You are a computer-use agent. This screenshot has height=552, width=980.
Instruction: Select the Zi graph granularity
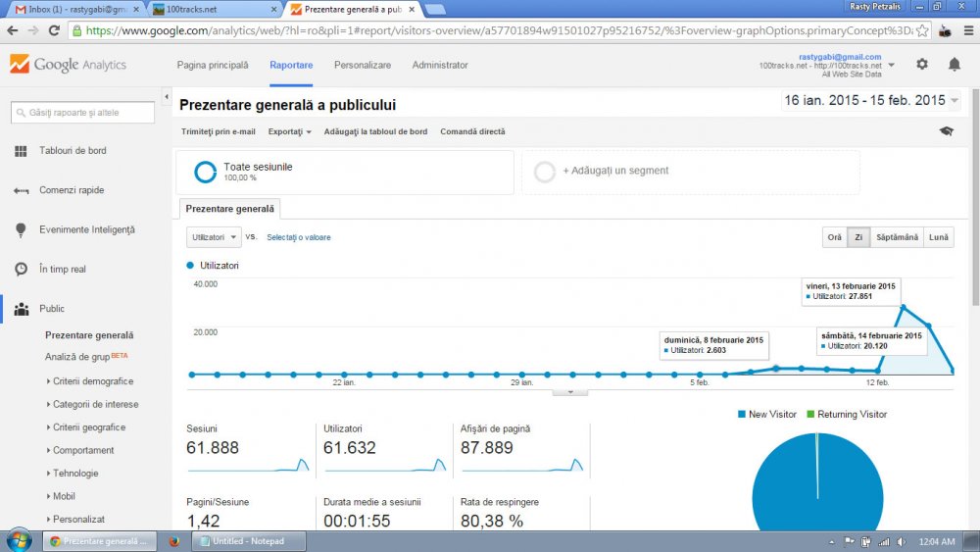coord(858,237)
